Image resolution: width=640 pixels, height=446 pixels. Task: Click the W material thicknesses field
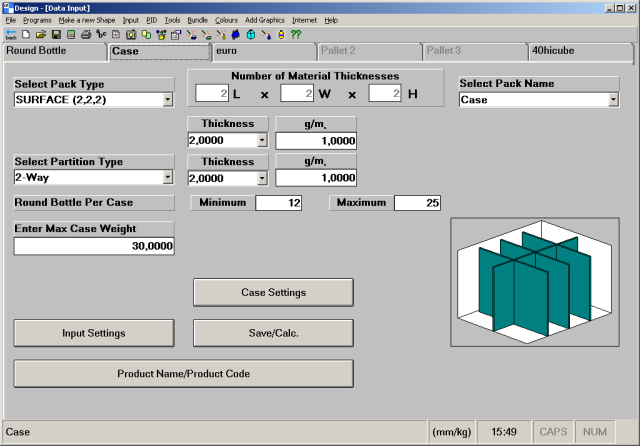[297, 93]
